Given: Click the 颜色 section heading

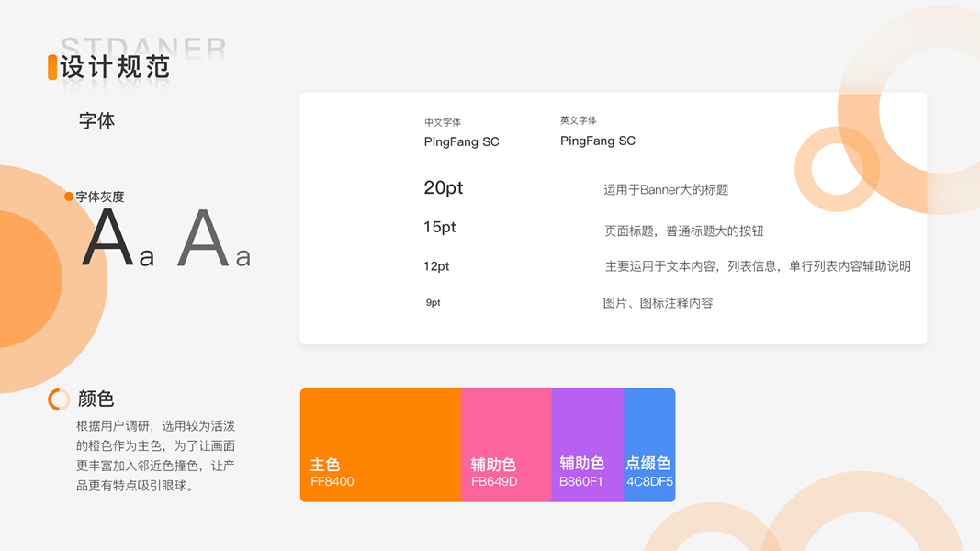Looking at the screenshot, I should [x=96, y=399].
